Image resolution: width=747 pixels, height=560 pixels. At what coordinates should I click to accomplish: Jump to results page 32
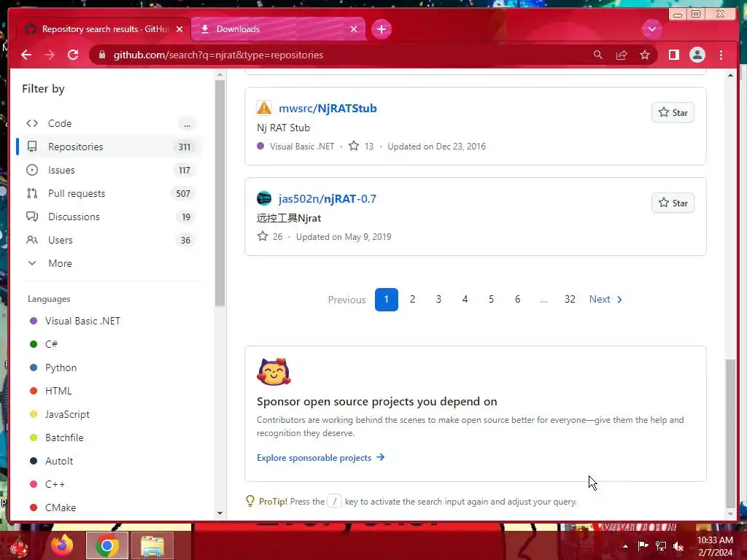click(570, 300)
